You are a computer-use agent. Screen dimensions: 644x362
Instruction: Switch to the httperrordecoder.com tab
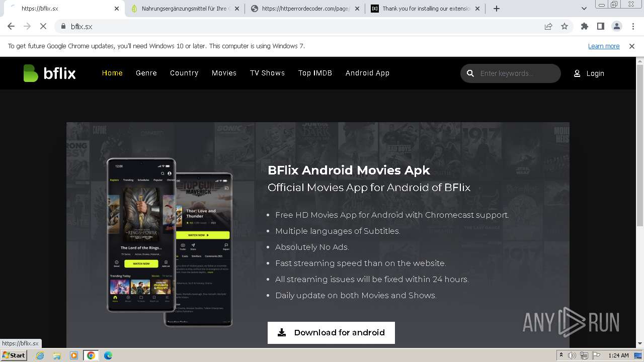pos(305,9)
